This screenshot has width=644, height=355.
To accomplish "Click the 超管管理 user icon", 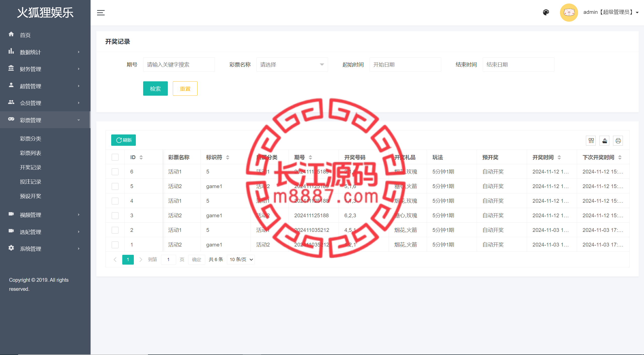I will [11, 85].
